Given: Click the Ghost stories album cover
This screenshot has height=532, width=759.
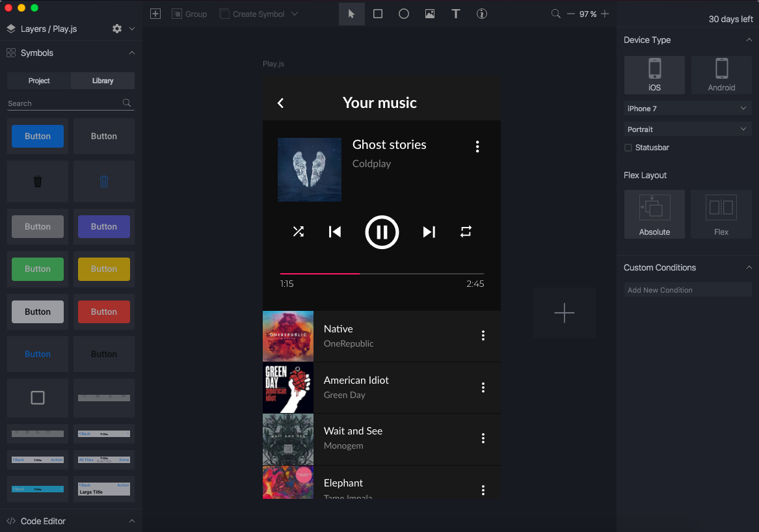Looking at the screenshot, I should coord(310,170).
